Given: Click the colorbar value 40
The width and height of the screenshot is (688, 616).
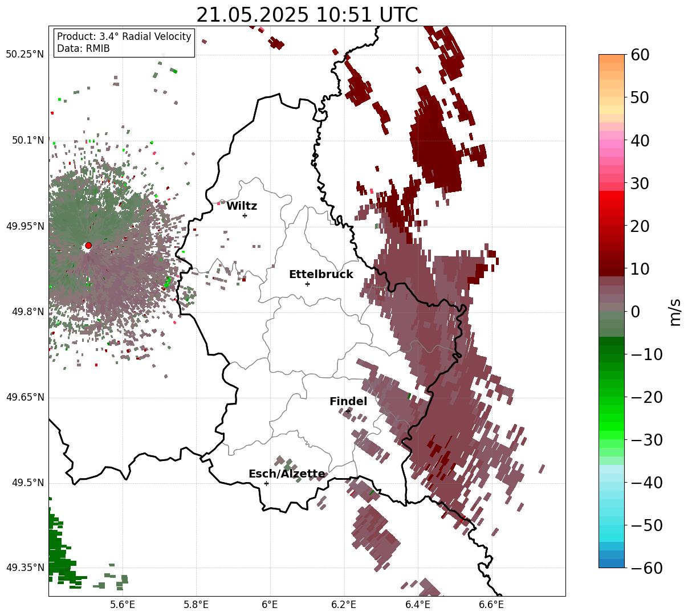Looking at the screenshot, I should coord(640,140).
